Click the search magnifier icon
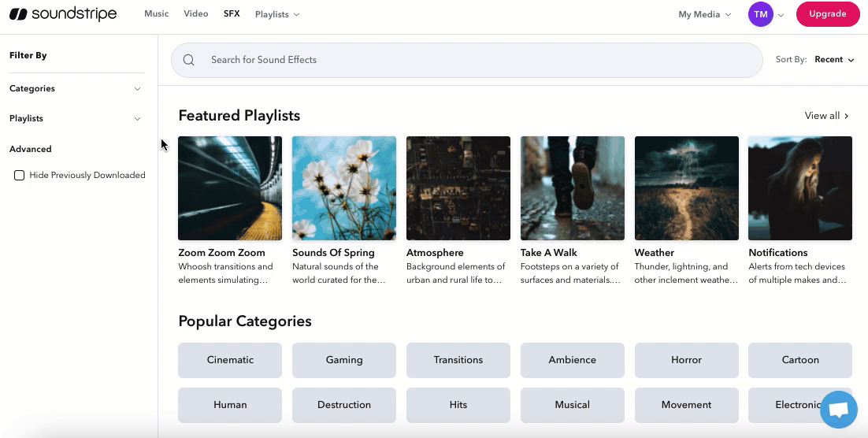This screenshot has width=868, height=438. pyautogui.click(x=189, y=60)
